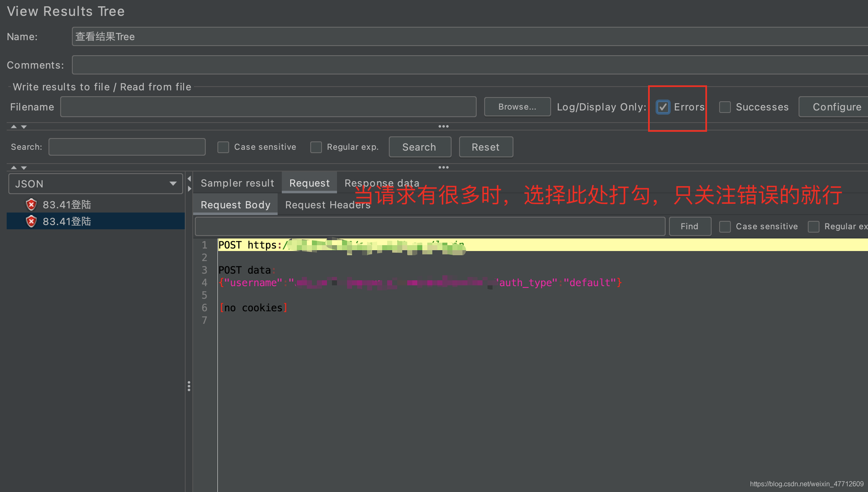
Task: Click the Browse... button
Action: (x=517, y=107)
